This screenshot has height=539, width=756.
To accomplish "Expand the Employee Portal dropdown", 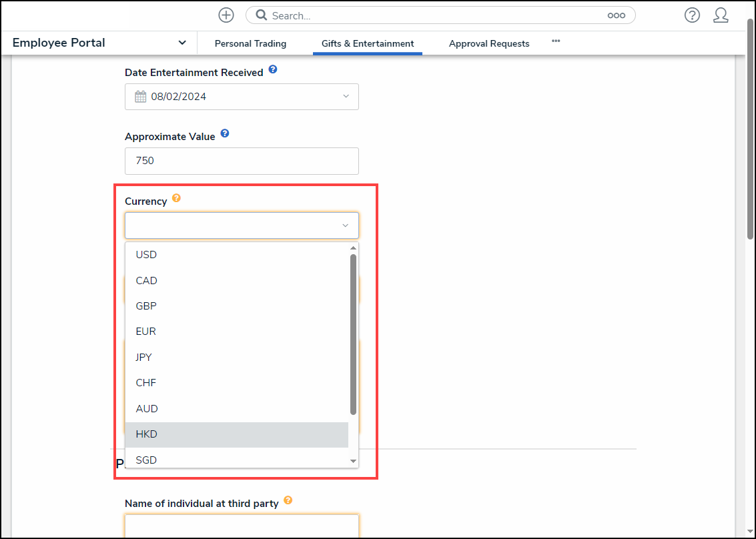I will [182, 43].
